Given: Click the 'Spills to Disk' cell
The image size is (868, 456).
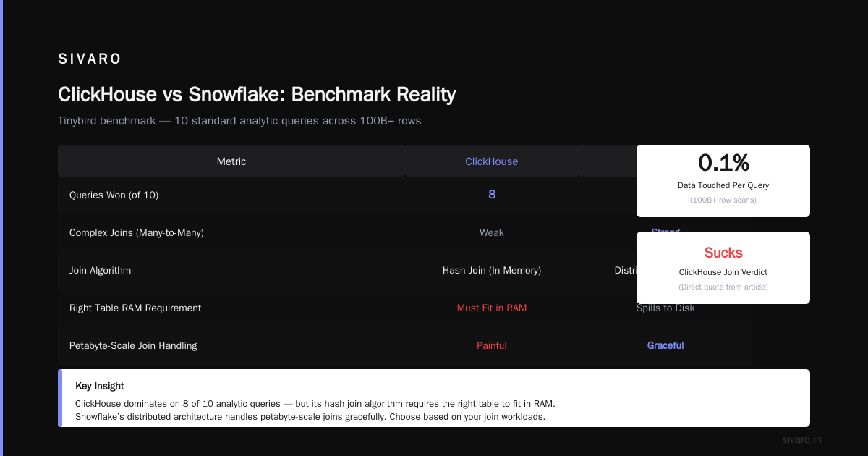Looking at the screenshot, I should click(665, 308).
